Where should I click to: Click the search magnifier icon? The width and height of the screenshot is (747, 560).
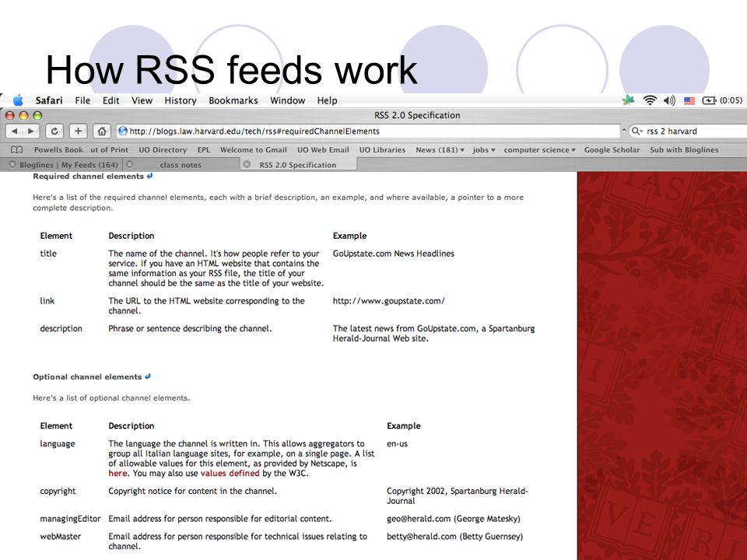point(637,131)
